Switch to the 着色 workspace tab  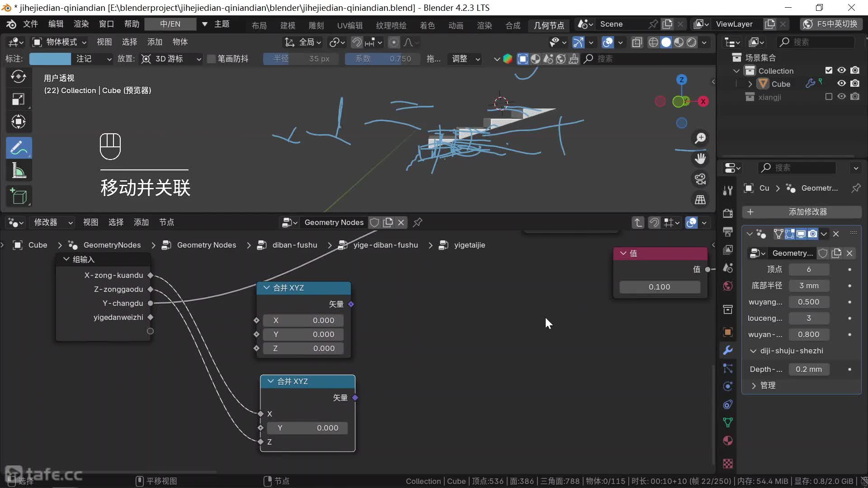click(x=427, y=25)
